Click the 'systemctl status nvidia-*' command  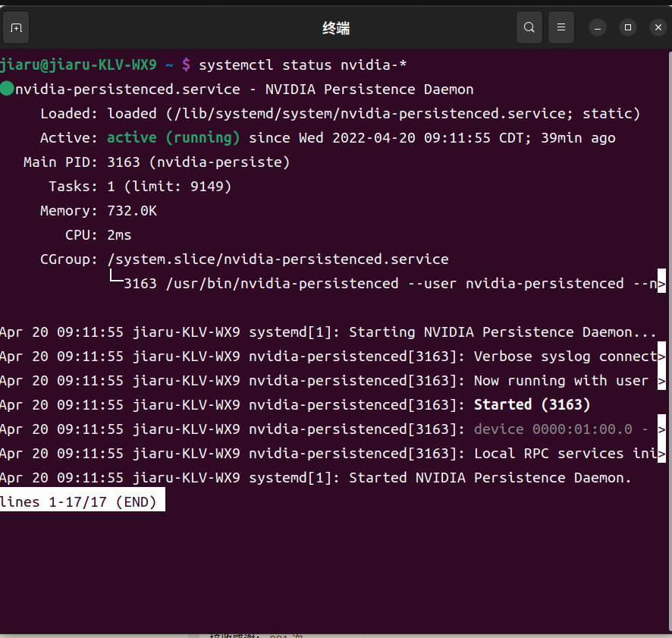click(x=303, y=64)
